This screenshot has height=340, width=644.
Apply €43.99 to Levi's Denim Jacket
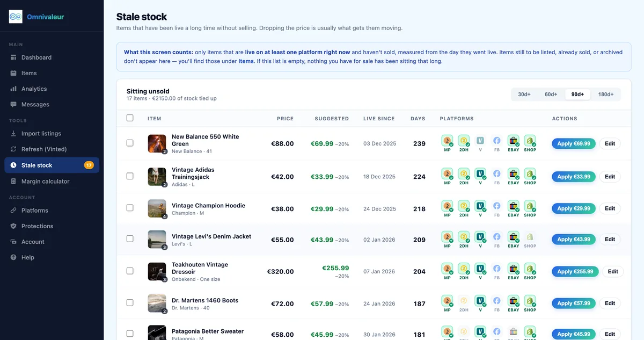click(x=574, y=240)
